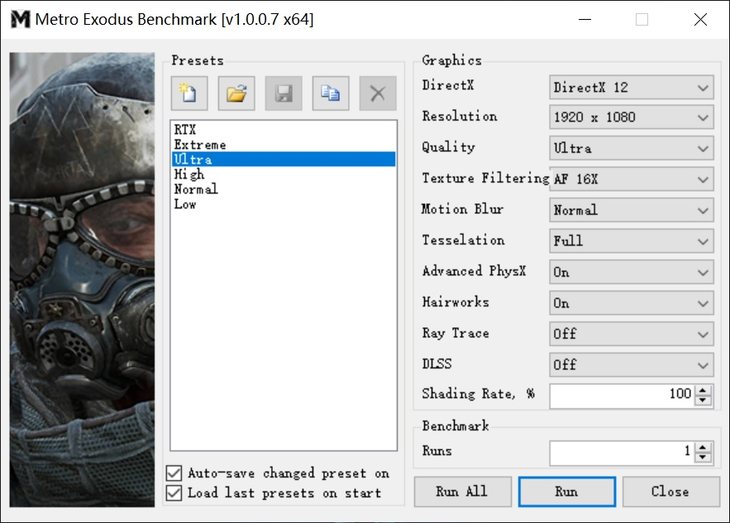Click the Metro M logo in the title bar
730x523 pixels.
pyautogui.click(x=20, y=20)
